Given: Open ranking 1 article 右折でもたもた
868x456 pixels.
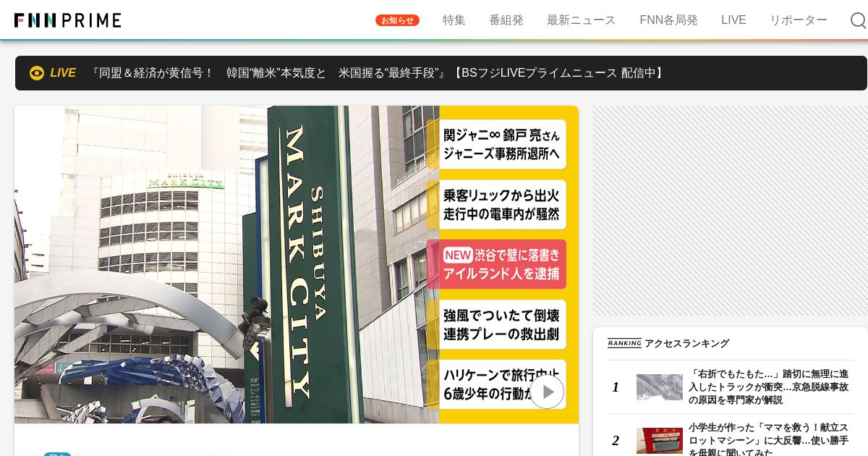Looking at the screenshot, I should tap(768, 387).
